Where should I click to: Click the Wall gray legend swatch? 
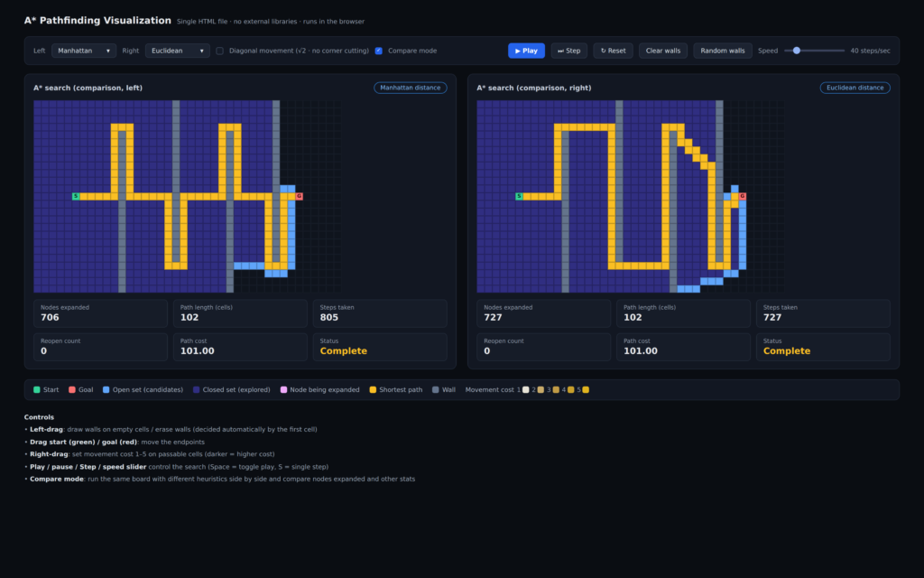coord(436,390)
